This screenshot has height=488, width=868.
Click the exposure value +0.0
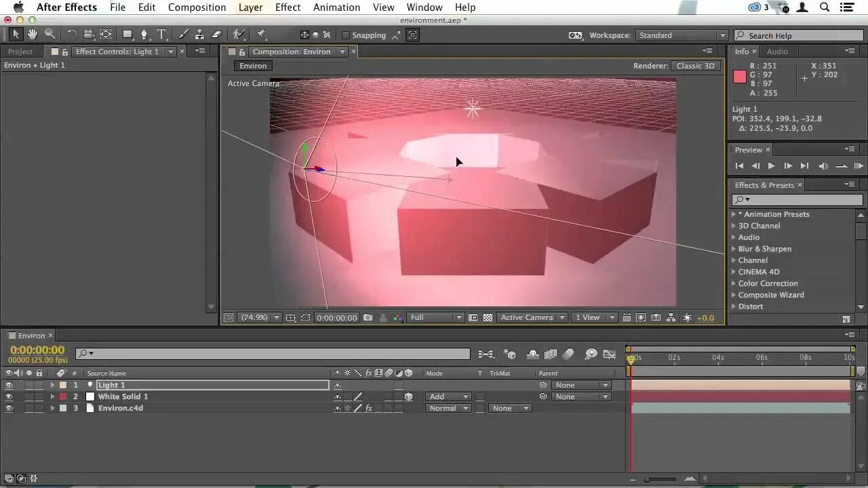coord(705,317)
